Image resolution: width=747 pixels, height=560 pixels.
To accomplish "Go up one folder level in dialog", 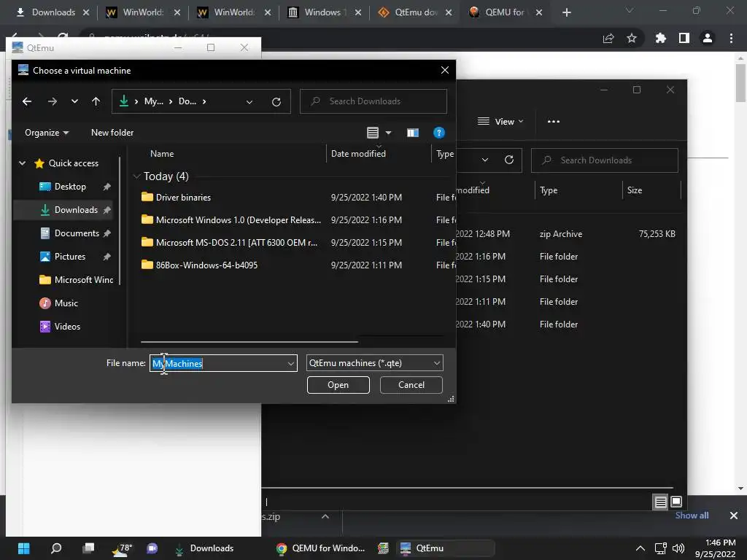I will click(96, 101).
